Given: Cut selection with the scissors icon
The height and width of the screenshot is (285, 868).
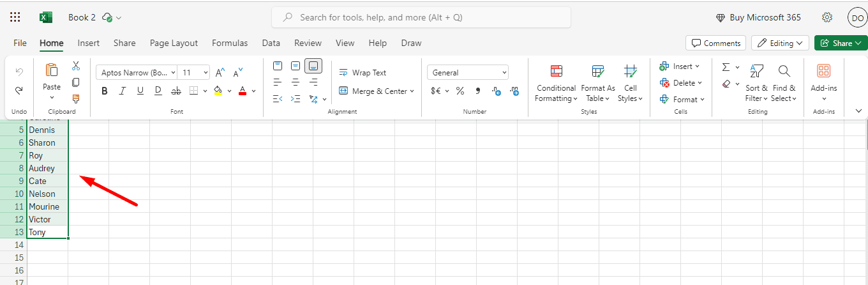Looking at the screenshot, I should coord(76,66).
